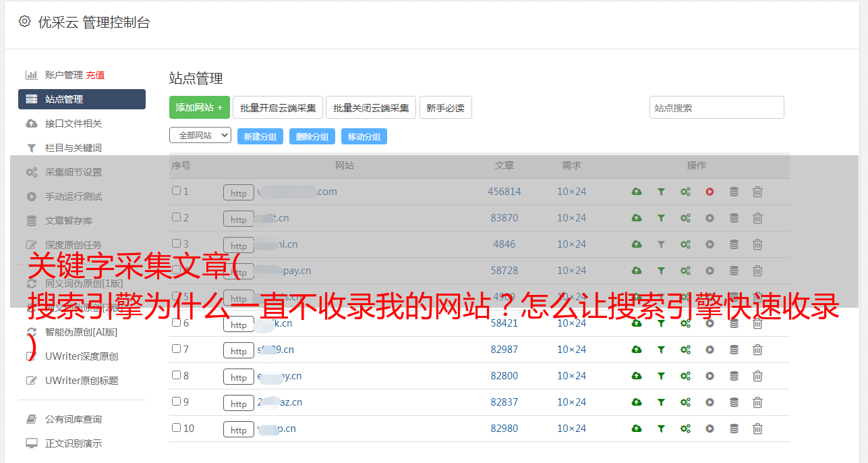868x463 pixels.
Task: Select UWriter深度原创 from the sidebar
Action: pyautogui.click(x=82, y=356)
